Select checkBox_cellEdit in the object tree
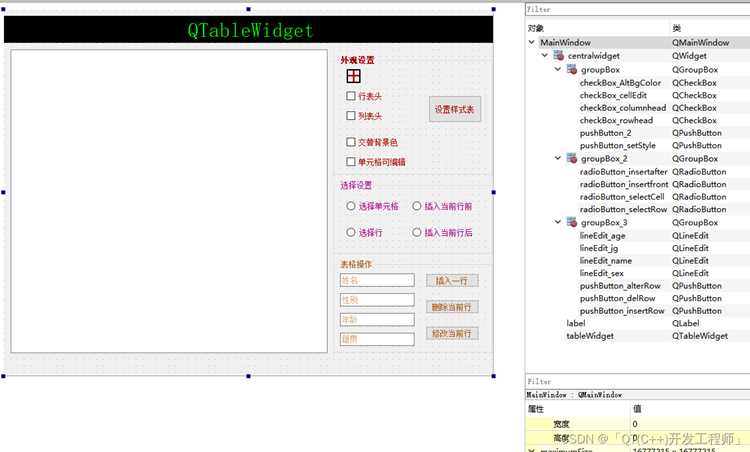The height and width of the screenshot is (452, 750). pyautogui.click(x=613, y=95)
